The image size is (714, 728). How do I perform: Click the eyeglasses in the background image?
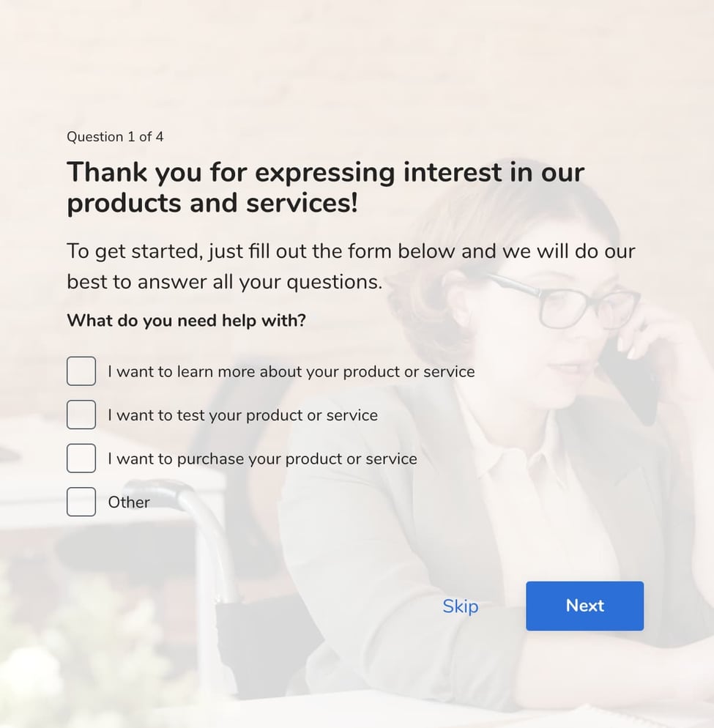pyautogui.click(x=571, y=300)
